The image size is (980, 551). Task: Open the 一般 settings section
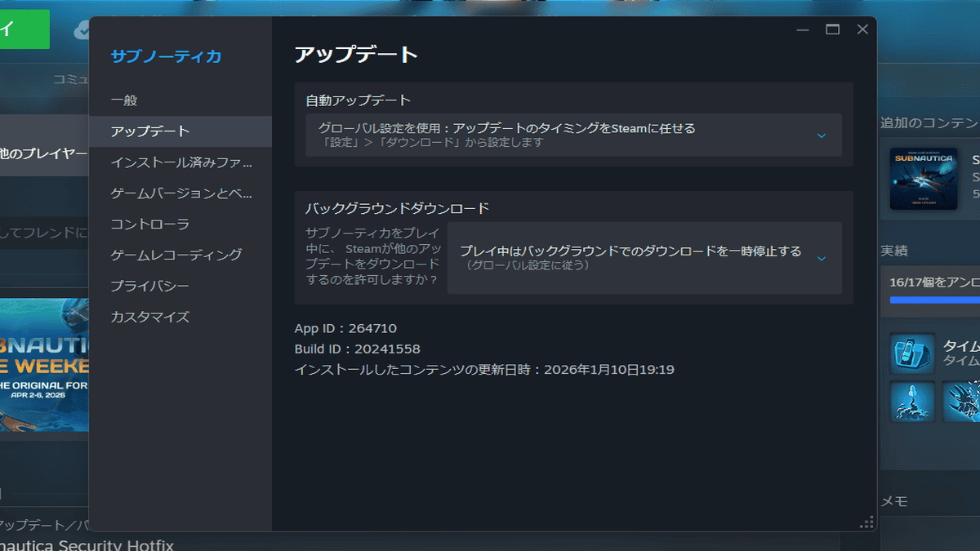[180, 100]
